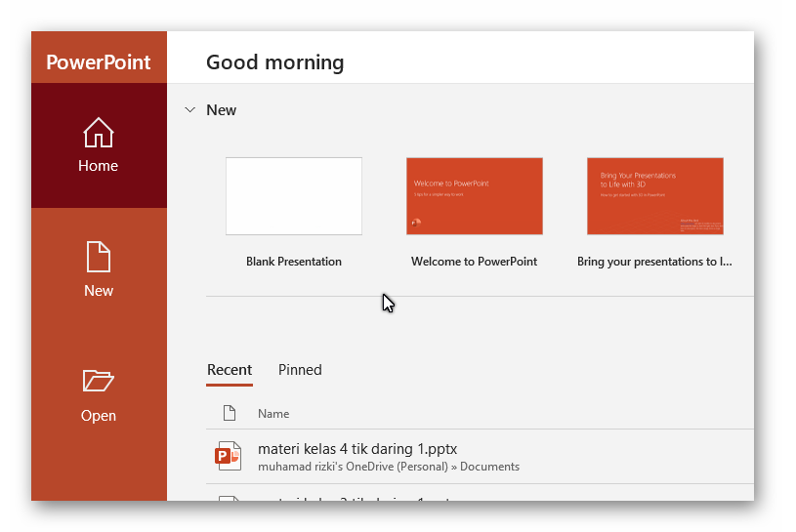Open the Home page in the sidebar
Screen dimensions: 796x532
99,145
